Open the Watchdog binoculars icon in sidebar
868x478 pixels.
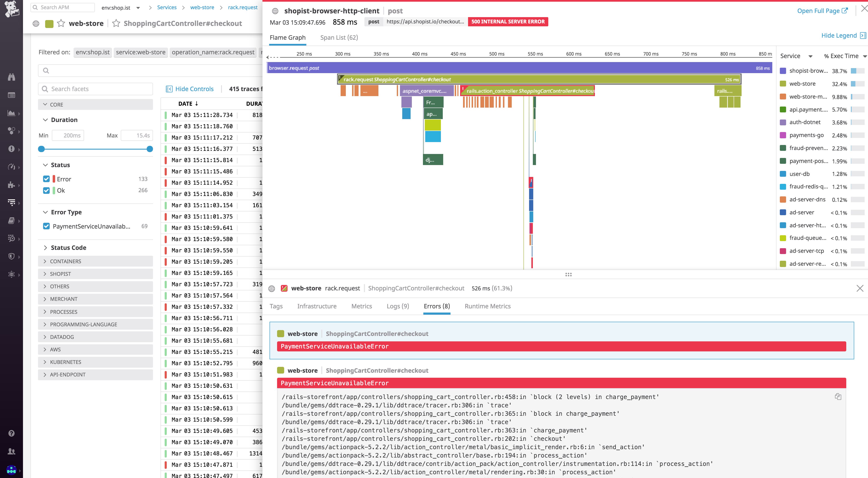11,77
